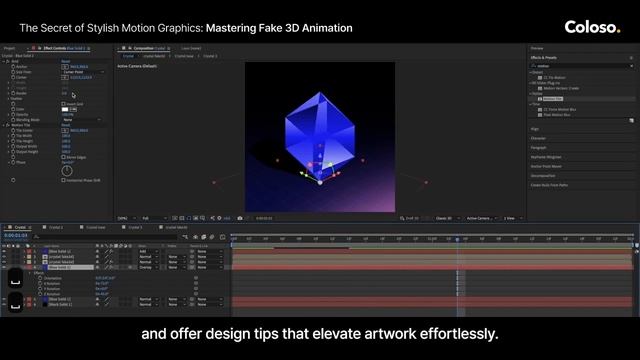Switch to 'Layer (none)' viewer tab

tap(191, 48)
